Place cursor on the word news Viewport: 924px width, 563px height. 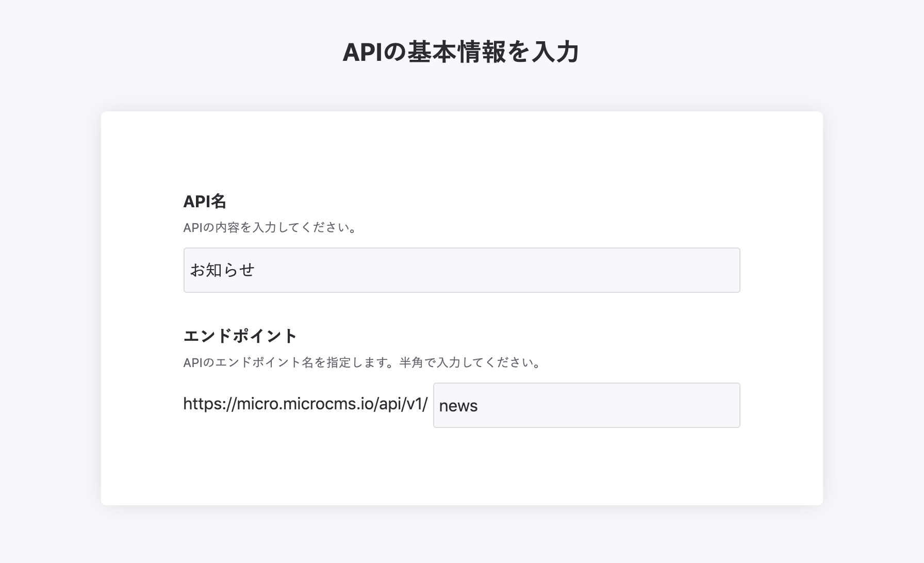(x=458, y=406)
